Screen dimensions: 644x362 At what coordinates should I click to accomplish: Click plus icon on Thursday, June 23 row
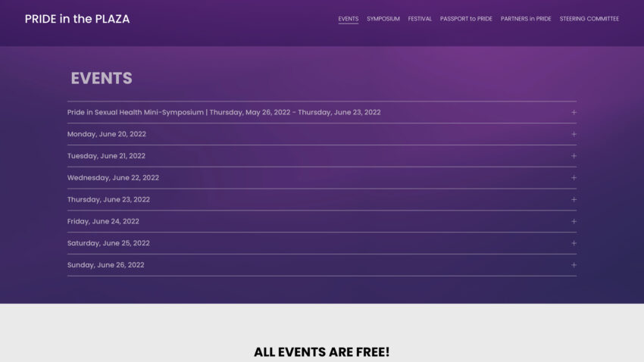click(x=574, y=200)
